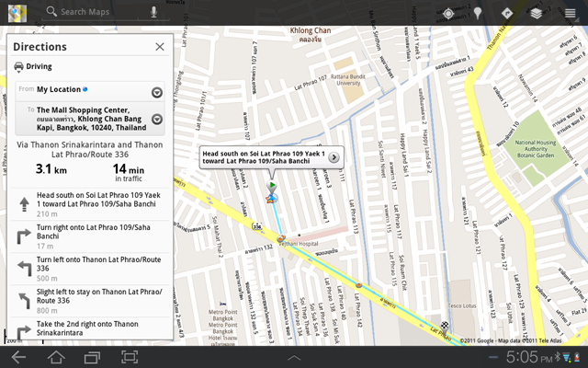The width and height of the screenshot is (588, 368).
Task: Tap the 3.1 km distance summary
Action: (51, 169)
